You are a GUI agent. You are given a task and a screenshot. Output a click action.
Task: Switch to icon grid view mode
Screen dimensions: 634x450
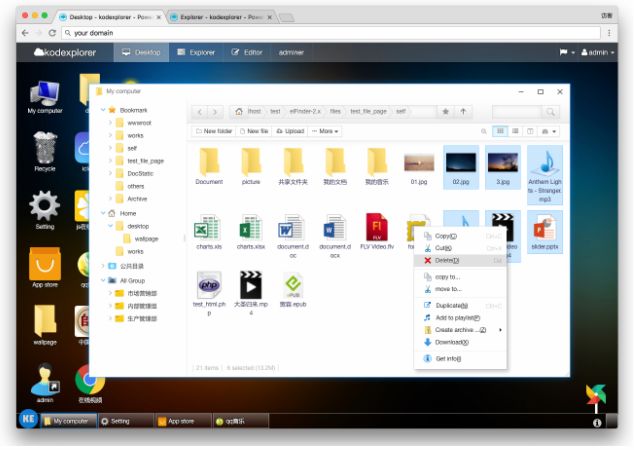[500, 131]
